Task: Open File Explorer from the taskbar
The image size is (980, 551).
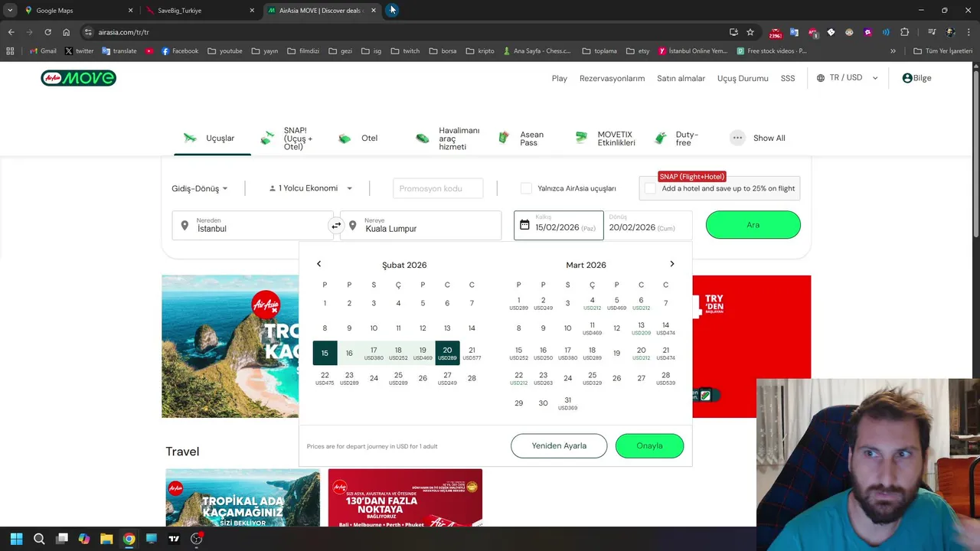Action: [x=106, y=539]
